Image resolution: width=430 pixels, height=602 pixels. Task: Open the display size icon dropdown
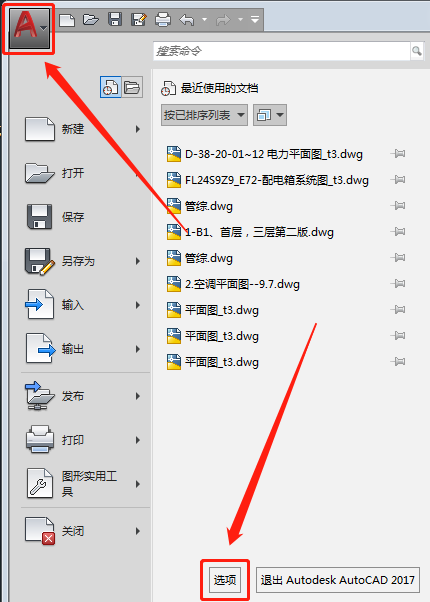(270, 115)
